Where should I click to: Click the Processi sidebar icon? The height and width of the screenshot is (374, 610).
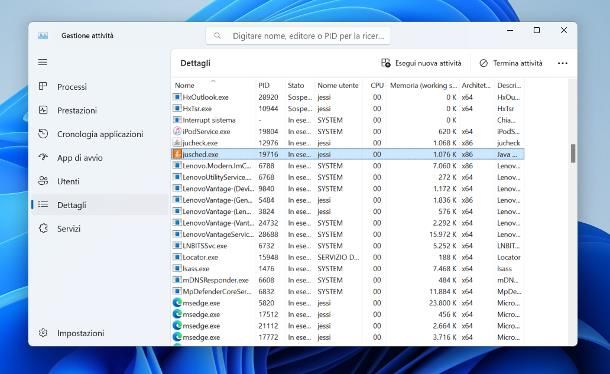[x=43, y=86]
